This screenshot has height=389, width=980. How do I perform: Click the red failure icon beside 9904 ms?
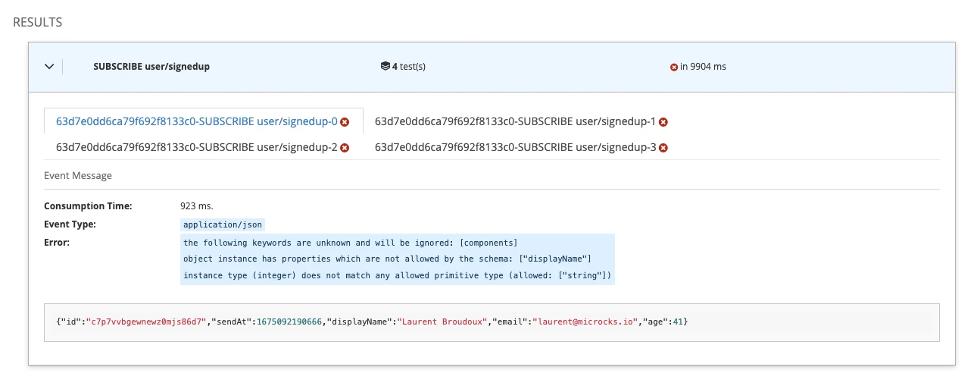tap(673, 67)
